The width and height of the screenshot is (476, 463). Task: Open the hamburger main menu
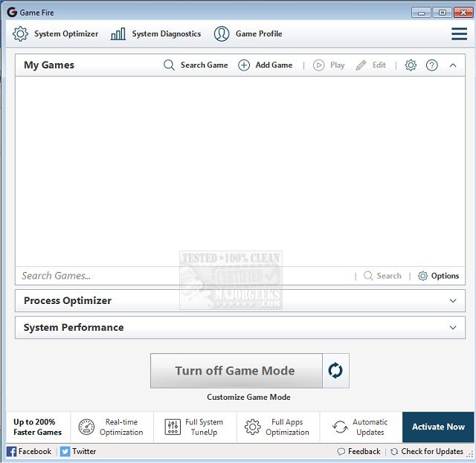pyautogui.click(x=459, y=34)
